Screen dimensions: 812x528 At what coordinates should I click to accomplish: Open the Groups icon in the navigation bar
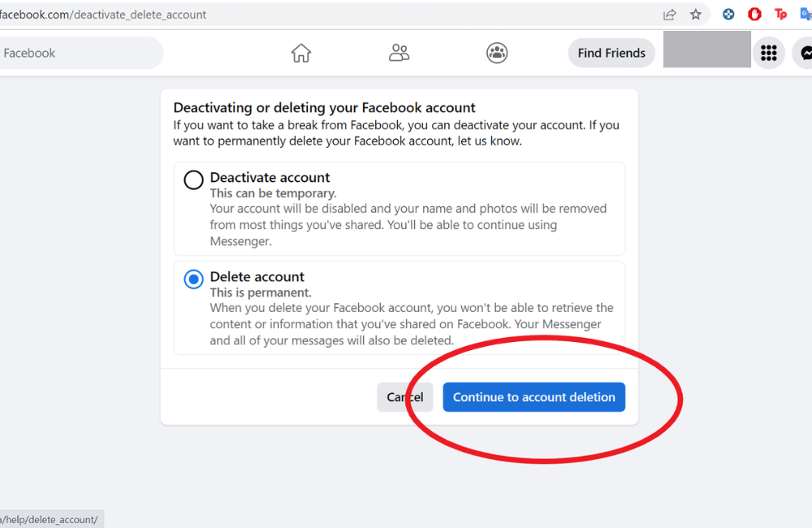[496, 52]
